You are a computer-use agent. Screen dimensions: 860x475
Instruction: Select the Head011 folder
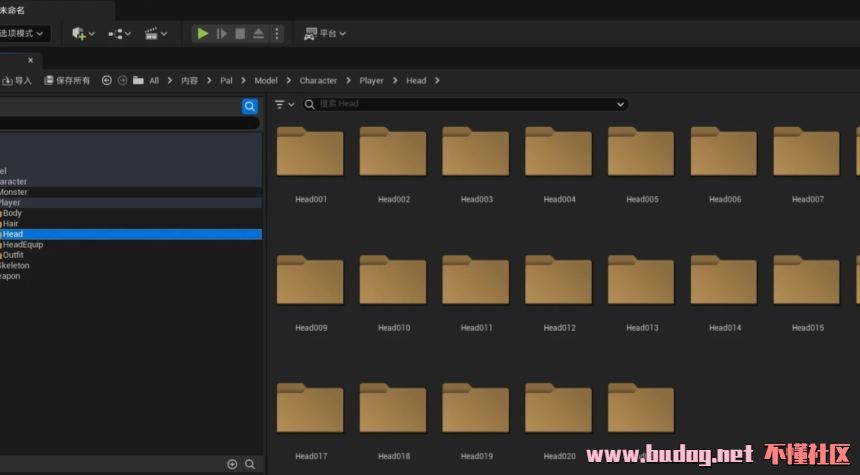point(476,280)
